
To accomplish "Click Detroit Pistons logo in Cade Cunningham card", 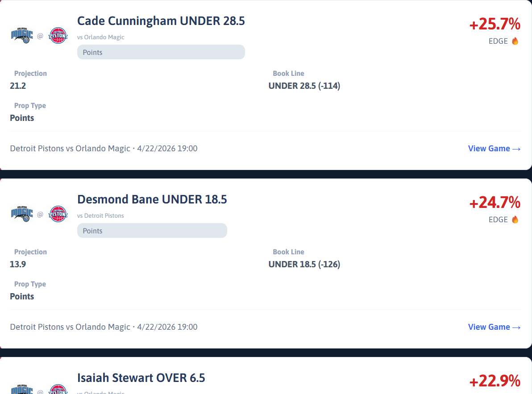I will (x=58, y=36).
